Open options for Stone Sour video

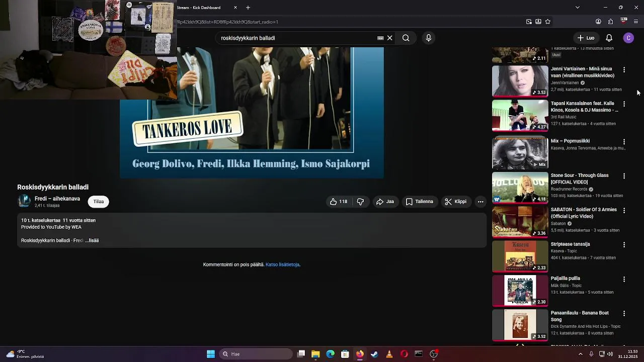click(x=624, y=176)
